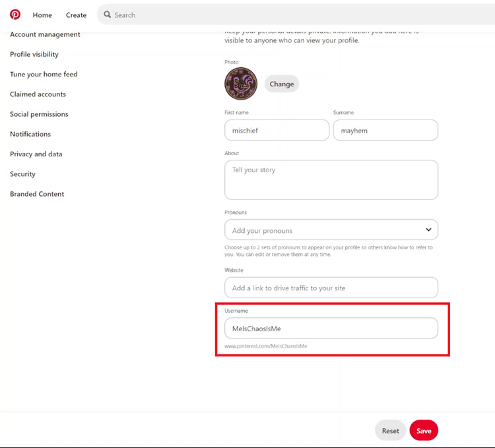Image resolution: width=495 pixels, height=448 pixels.
Task: Click the Website link input field
Action: coord(331,288)
